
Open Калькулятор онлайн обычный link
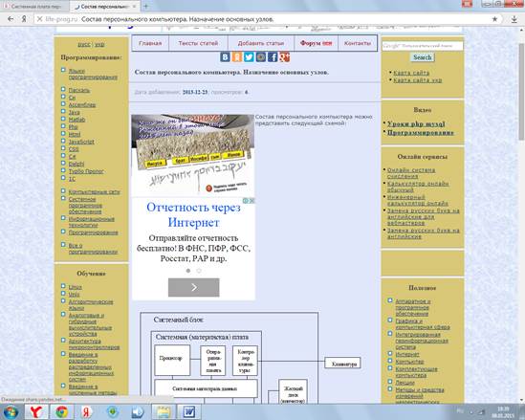pos(418,187)
